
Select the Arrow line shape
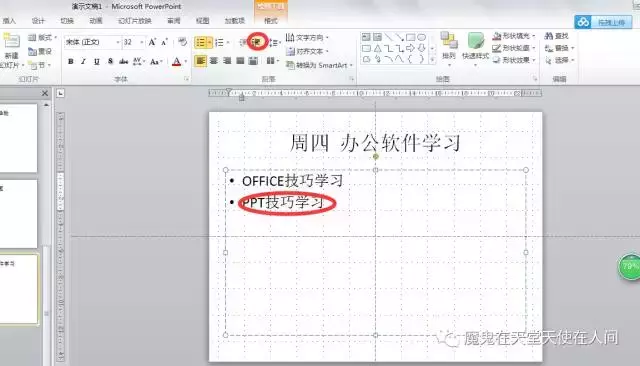399,37
